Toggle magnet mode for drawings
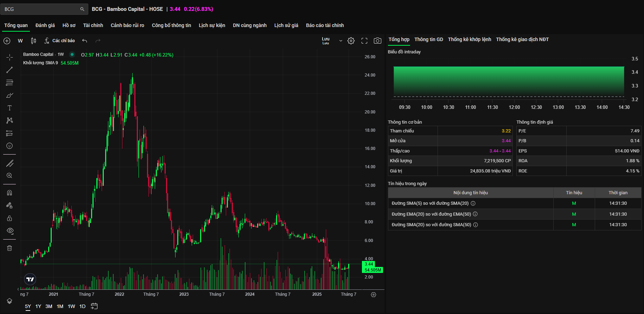The height and width of the screenshot is (314, 644). tap(9, 193)
